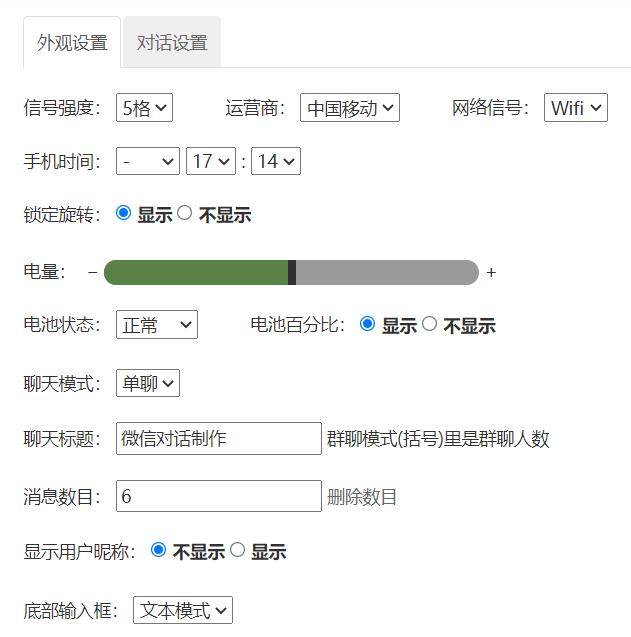Select the 外观设置 tab

pyautogui.click(x=72, y=43)
